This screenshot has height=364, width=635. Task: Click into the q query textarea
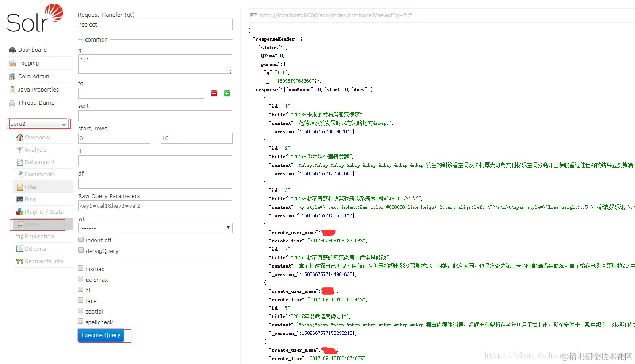pyautogui.click(x=155, y=64)
